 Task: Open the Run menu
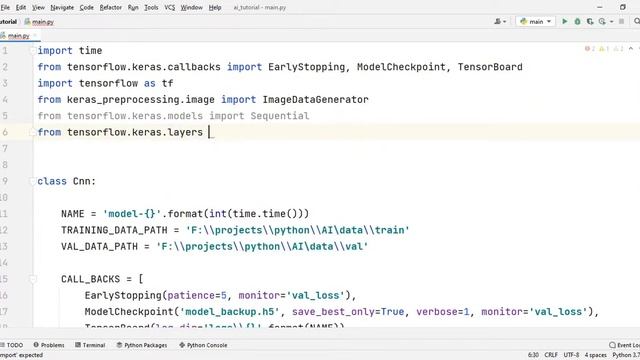click(x=133, y=7)
